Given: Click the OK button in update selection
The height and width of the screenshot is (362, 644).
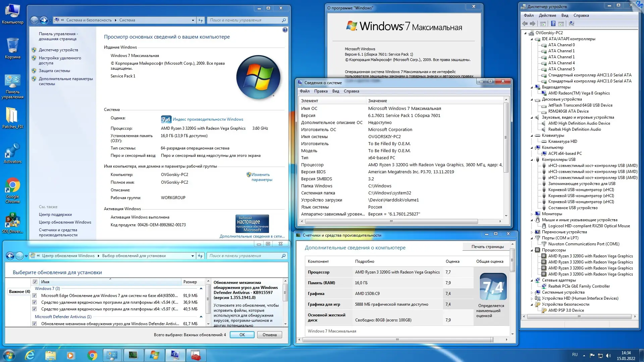Looking at the screenshot, I should (242, 335).
